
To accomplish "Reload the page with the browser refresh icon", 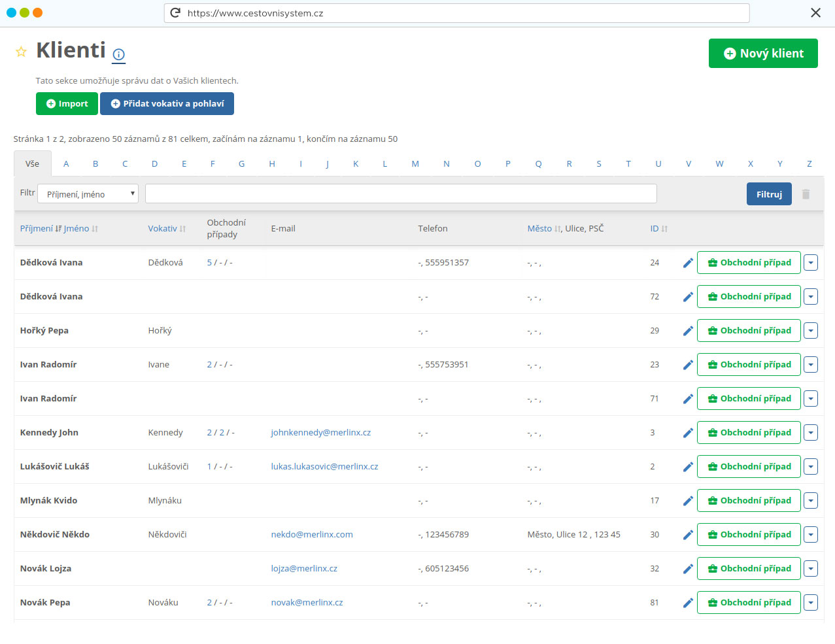I will point(175,13).
